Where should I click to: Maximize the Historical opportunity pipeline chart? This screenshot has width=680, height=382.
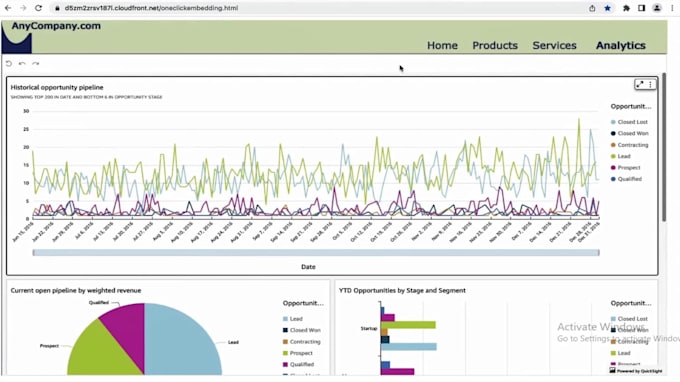[640, 85]
